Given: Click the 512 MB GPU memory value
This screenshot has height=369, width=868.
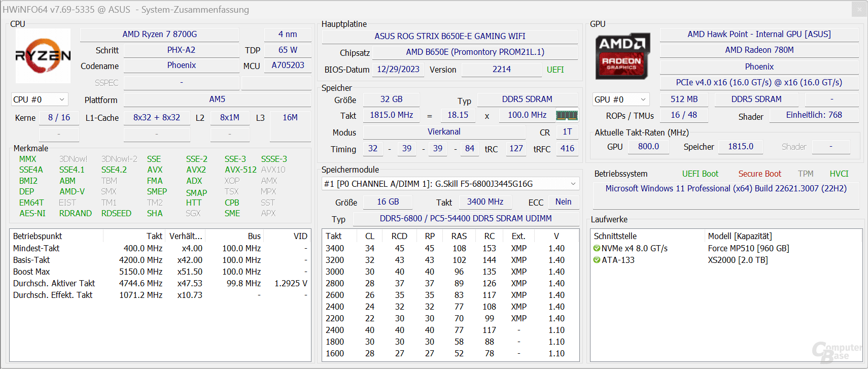Looking at the screenshot, I should (x=684, y=99).
